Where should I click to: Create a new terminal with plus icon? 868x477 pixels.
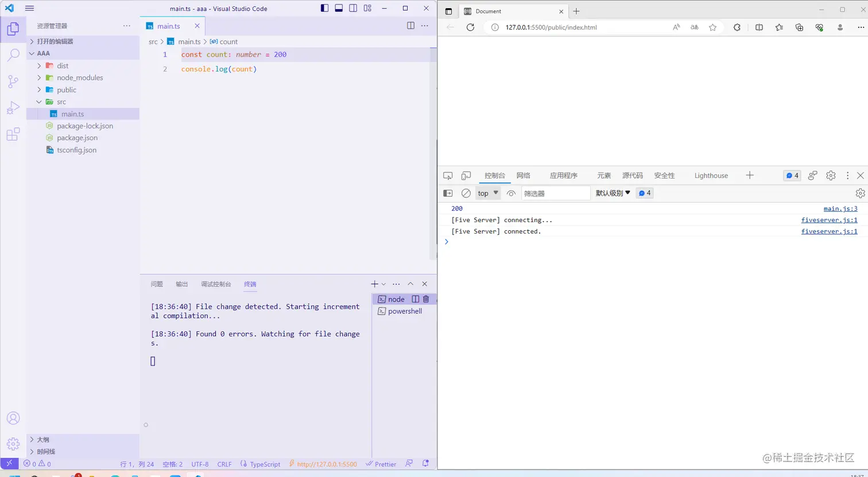point(374,284)
